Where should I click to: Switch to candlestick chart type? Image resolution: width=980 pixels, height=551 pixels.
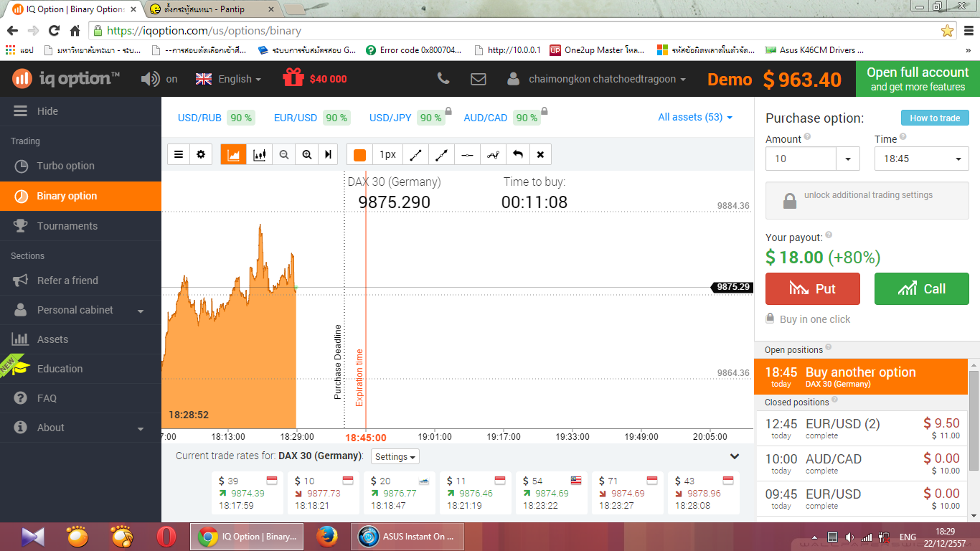(x=260, y=154)
